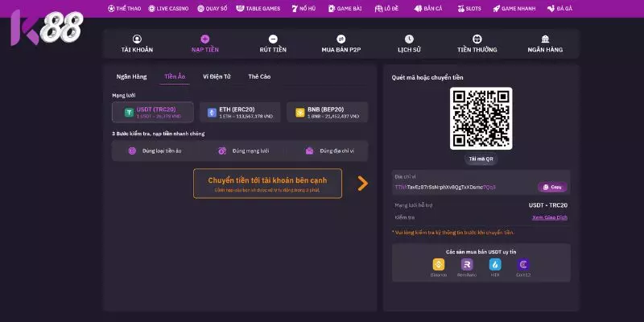Open Game Bài card games menu

pos(345,8)
